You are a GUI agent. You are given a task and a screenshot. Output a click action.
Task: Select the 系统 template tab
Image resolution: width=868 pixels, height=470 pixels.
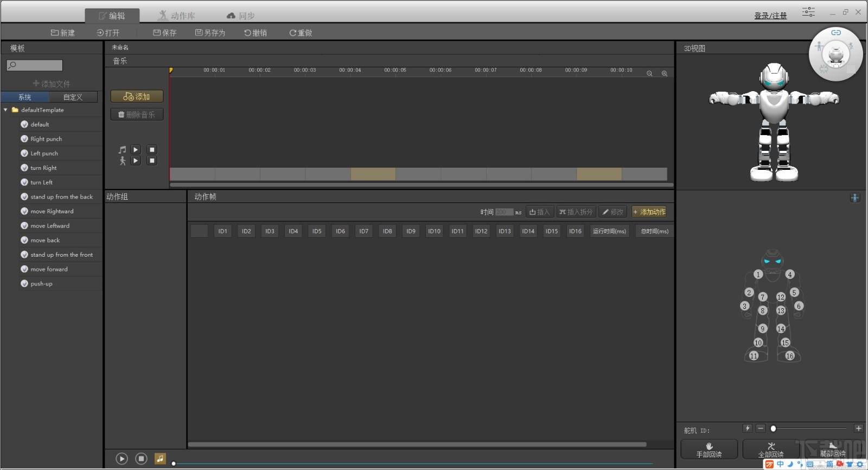[x=25, y=97]
